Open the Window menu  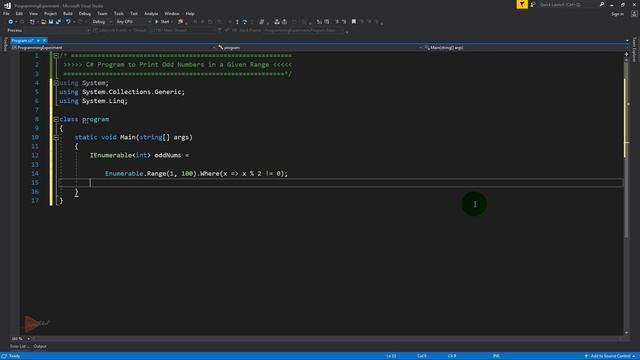171,13
